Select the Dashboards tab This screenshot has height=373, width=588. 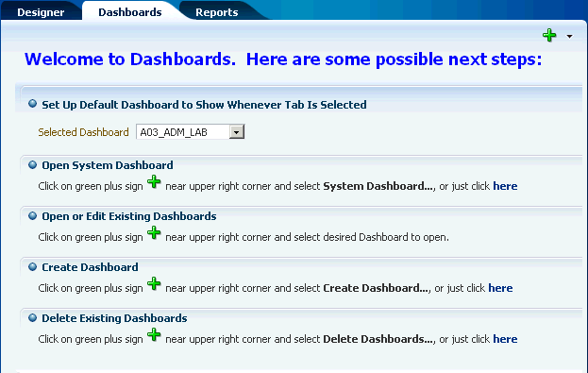tap(129, 12)
